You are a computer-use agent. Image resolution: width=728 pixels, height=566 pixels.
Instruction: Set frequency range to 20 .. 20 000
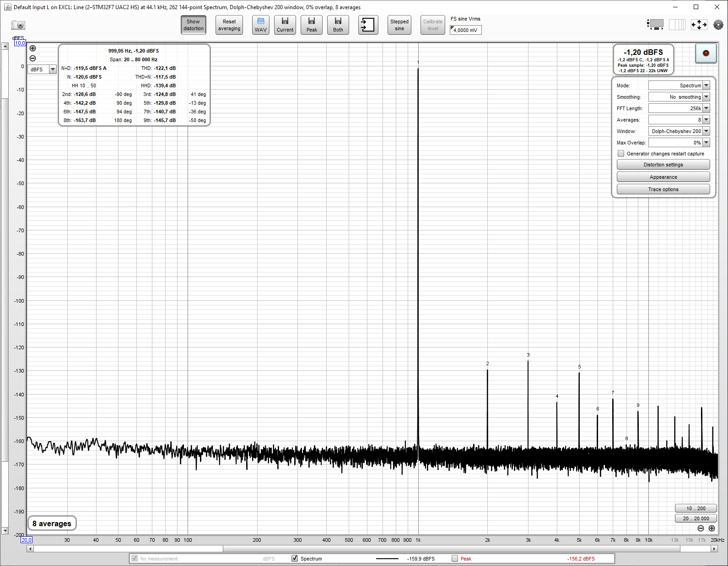(696, 518)
